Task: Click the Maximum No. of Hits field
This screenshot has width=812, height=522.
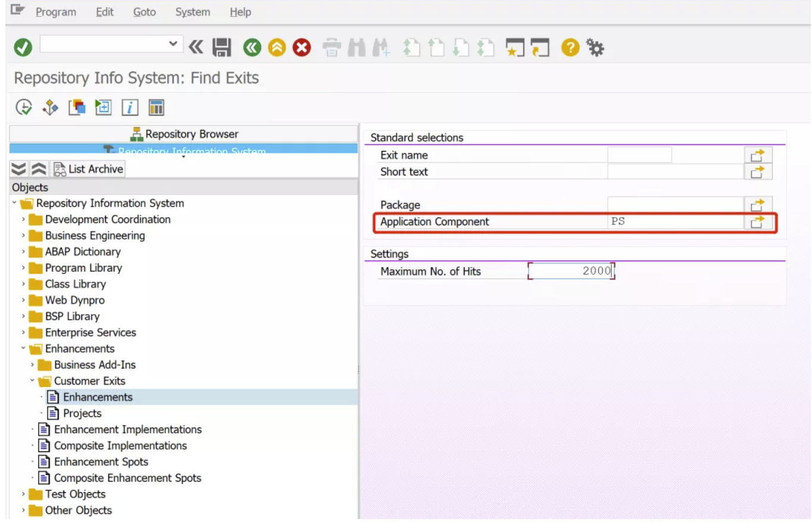Action: tap(571, 271)
